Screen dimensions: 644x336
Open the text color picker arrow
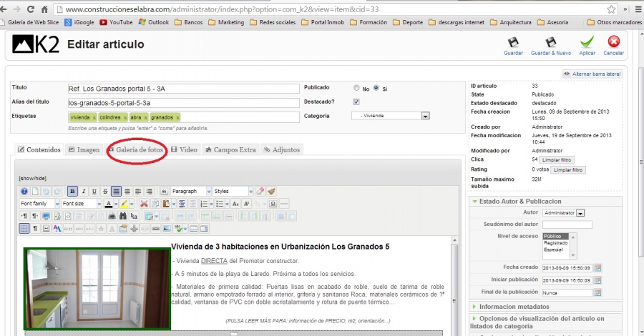(x=116, y=204)
